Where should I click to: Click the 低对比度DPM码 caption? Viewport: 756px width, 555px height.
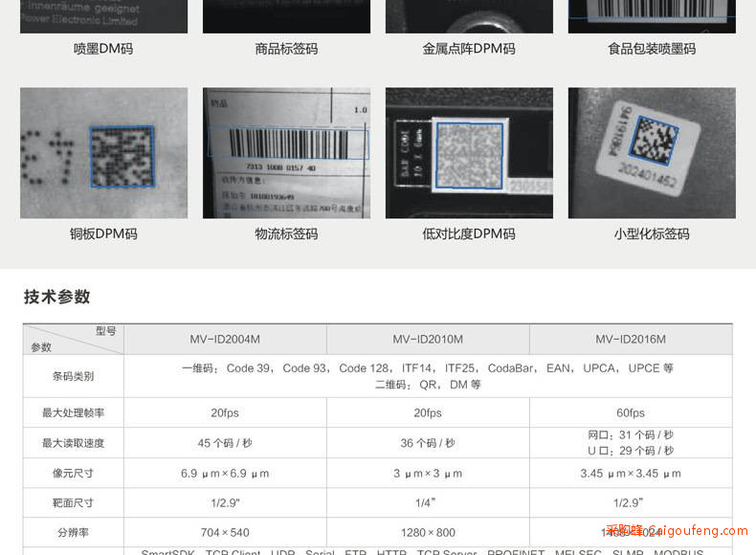tap(469, 233)
